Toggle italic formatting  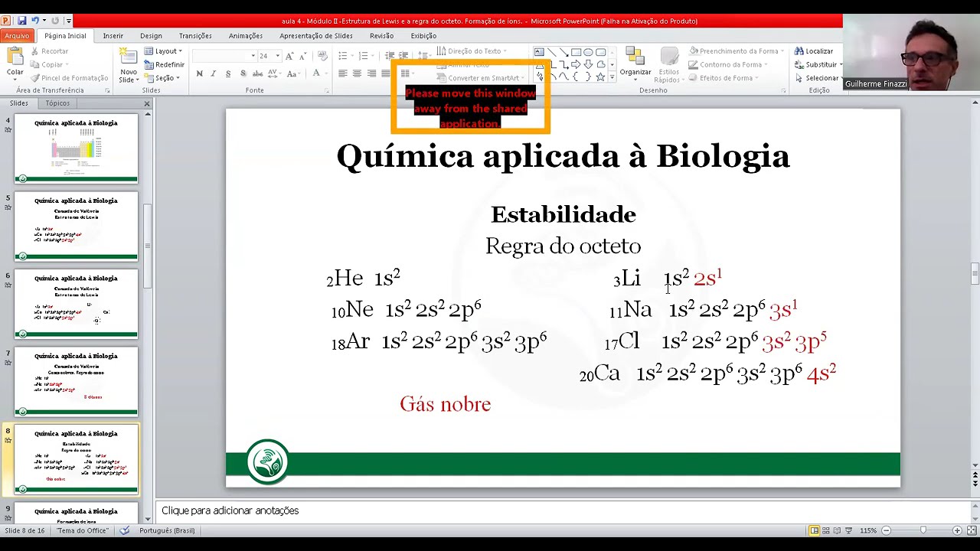[x=214, y=73]
